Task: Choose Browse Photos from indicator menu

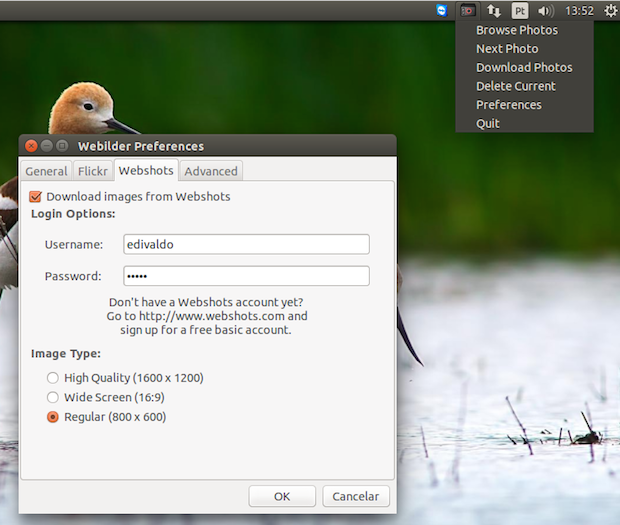Action: coord(517,30)
